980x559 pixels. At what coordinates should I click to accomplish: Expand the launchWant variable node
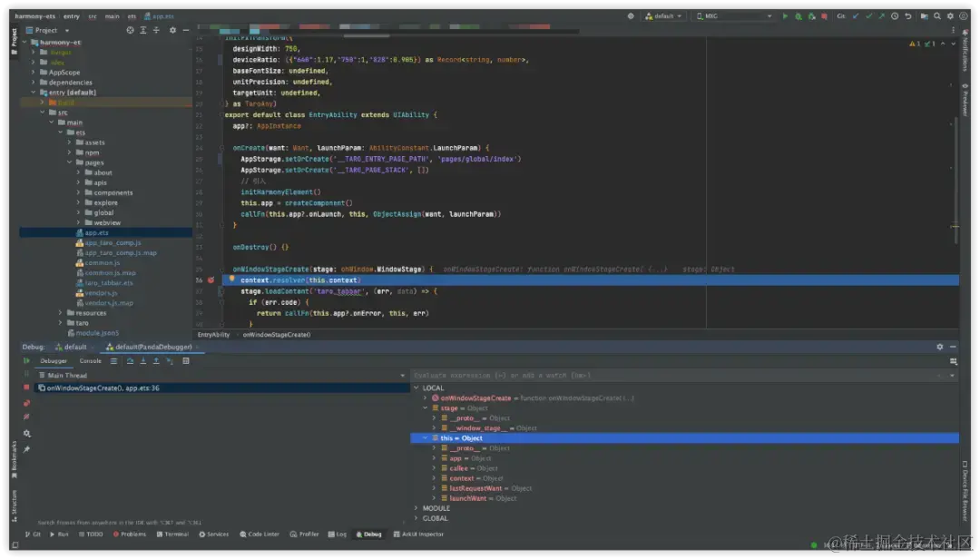tap(434, 498)
